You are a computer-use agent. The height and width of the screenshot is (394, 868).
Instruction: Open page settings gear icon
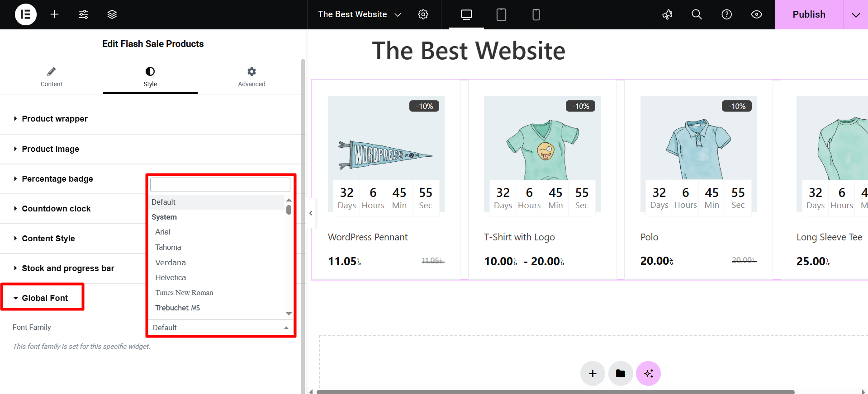click(x=423, y=14)
